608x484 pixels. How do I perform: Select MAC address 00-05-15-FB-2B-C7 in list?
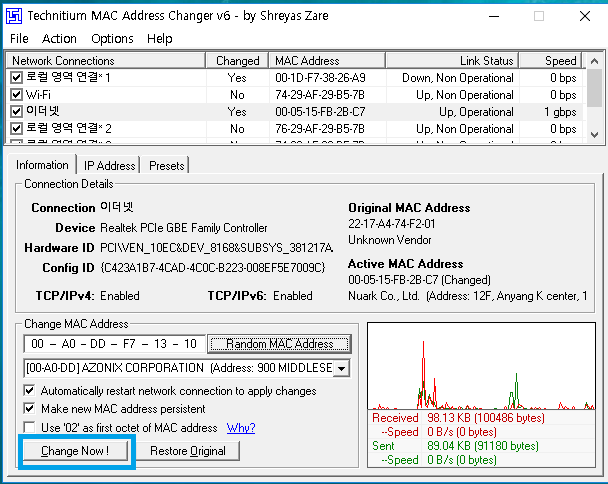[x=320, y=112]
